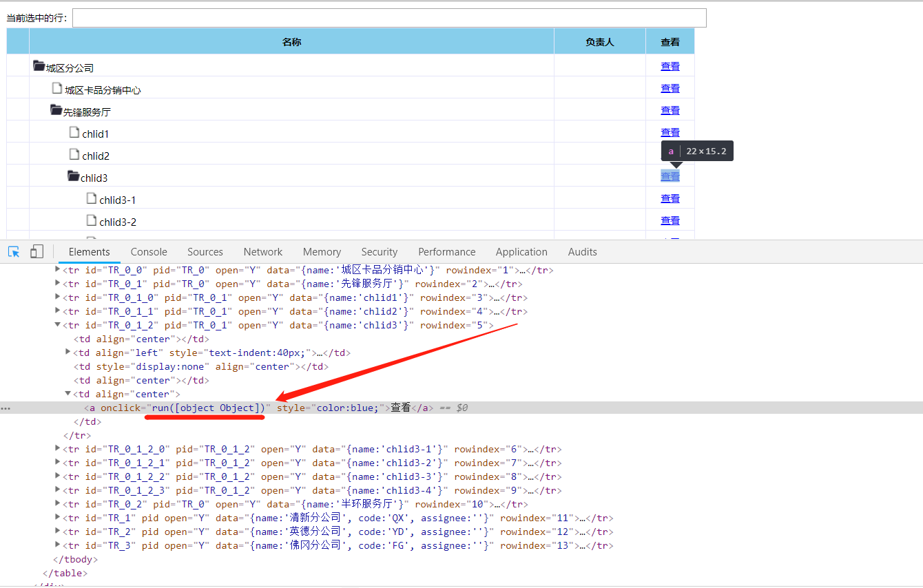This screenshot has height=588, width=923.
Task: Expand the tr node with id TR_0_0
Action: pos(57,270)
